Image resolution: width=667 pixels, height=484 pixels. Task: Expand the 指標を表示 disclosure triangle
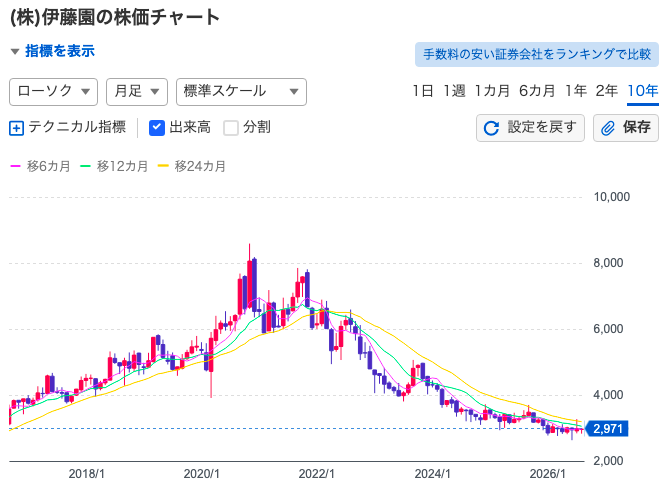coord(15,52)
